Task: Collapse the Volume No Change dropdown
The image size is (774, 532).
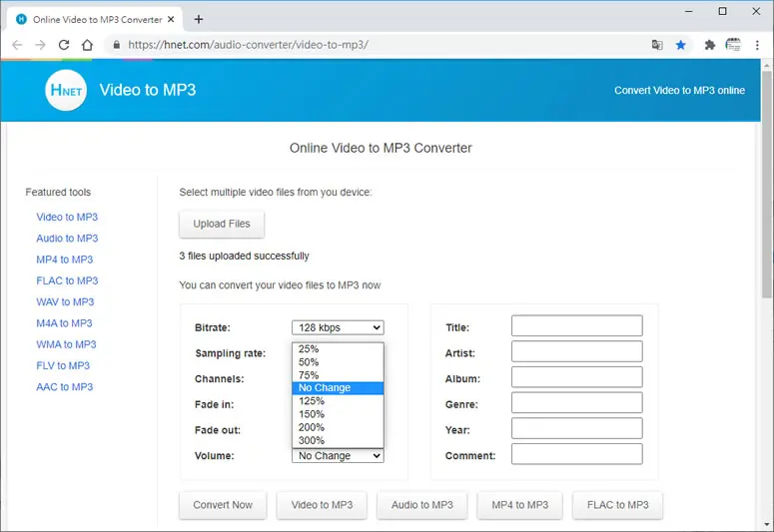Action: (338, 455)
